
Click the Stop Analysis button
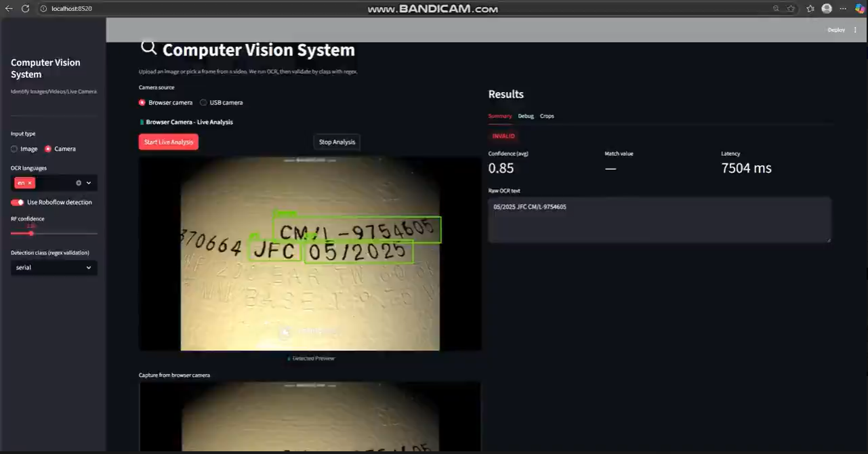point(337,142)
